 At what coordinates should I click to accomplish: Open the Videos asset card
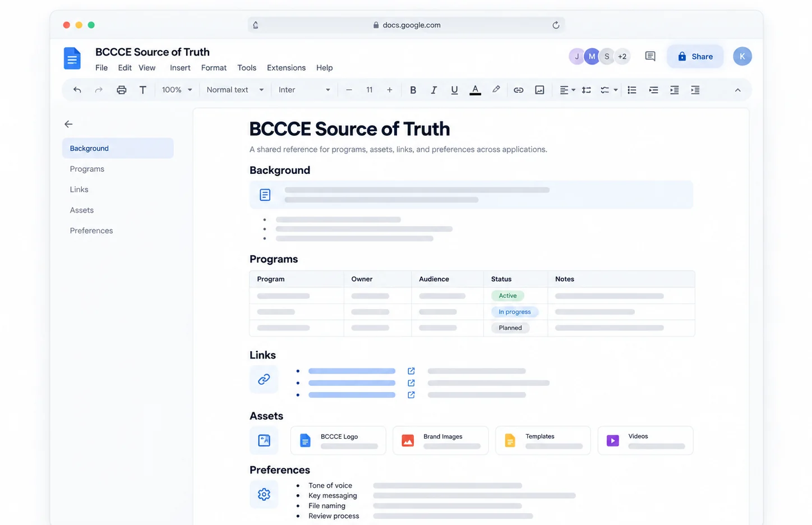pos(645,440)
